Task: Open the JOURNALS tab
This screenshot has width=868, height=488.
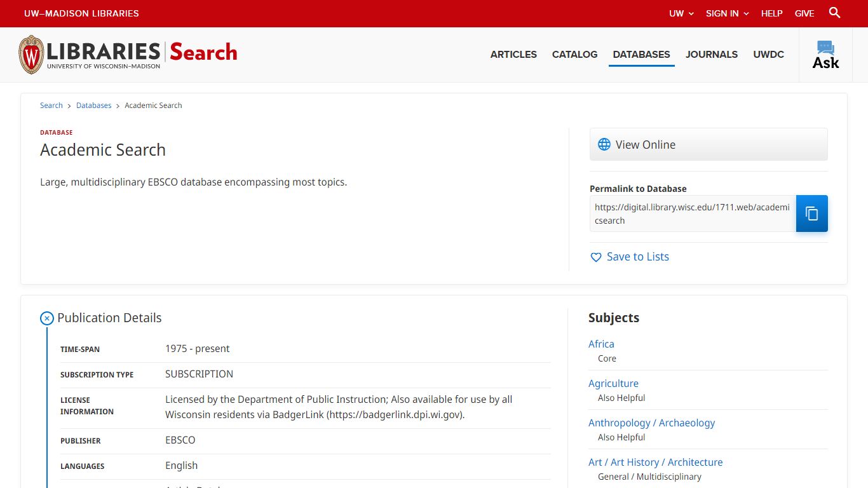Action: click(712, 55)
